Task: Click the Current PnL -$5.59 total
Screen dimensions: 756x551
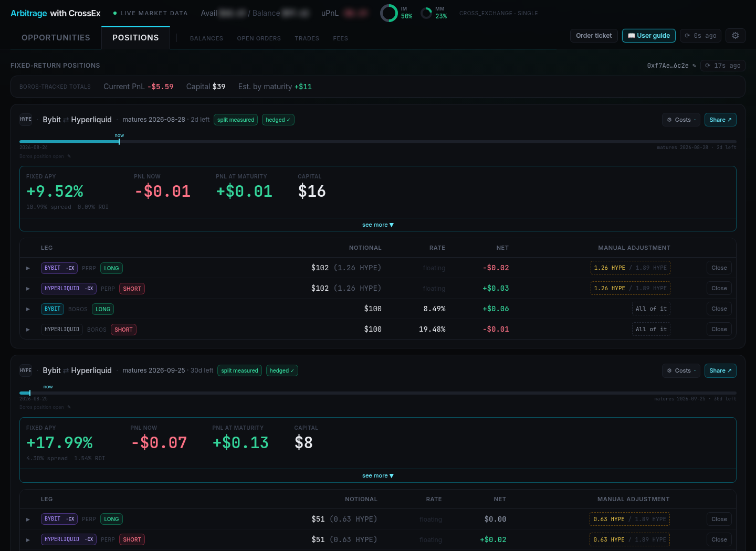Action: click(x=139, y=87)
